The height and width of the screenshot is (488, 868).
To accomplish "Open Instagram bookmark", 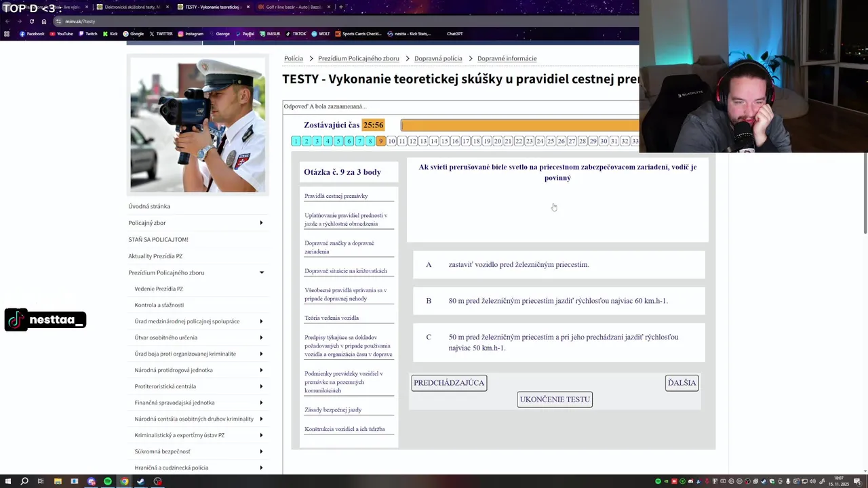I will pyautogui.click(x=191, y=34).
